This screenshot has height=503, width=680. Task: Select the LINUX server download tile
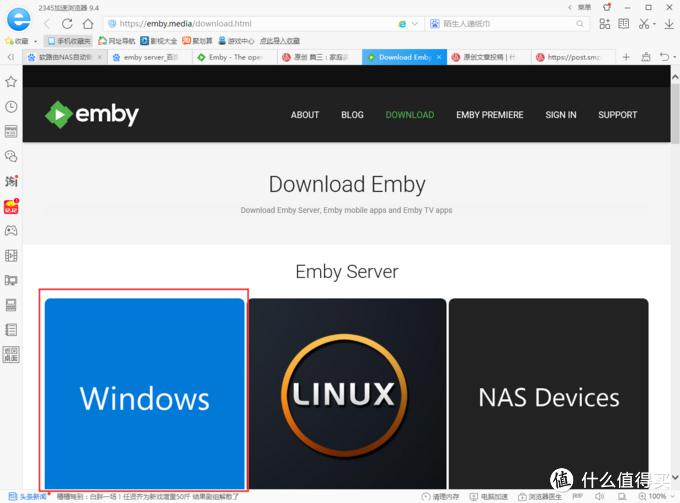click(347, 394)
